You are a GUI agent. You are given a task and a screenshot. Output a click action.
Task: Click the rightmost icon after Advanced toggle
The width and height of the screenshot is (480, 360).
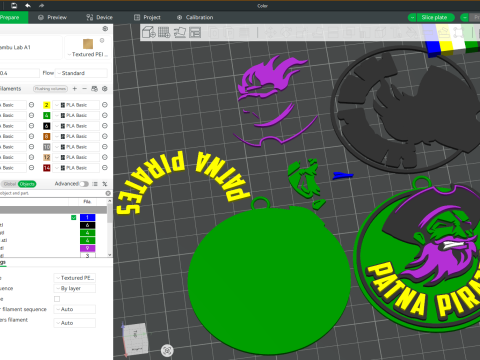click(105, 184)
